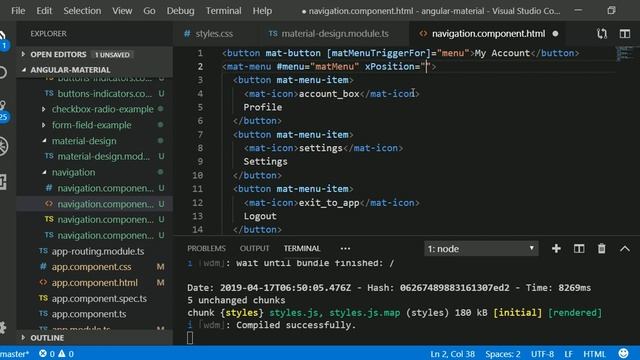640x360 pixels.
Task: Click the Logout text on line 13
Action: pyautogui.click(x=260, y=216)
